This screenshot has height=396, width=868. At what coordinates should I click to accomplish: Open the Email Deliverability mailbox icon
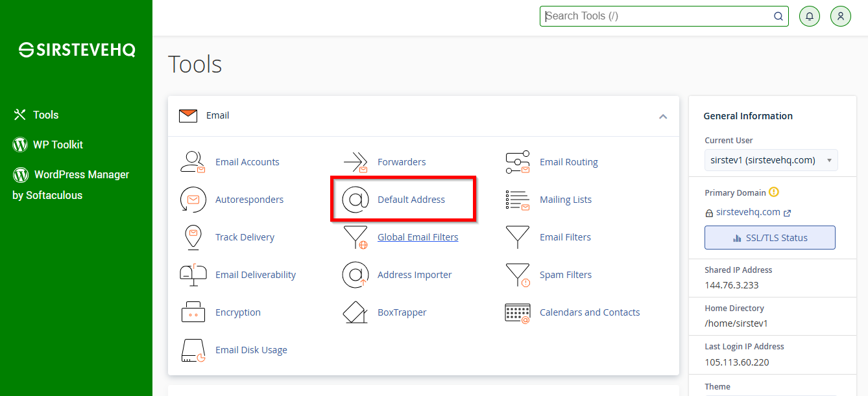coord(193,275)
